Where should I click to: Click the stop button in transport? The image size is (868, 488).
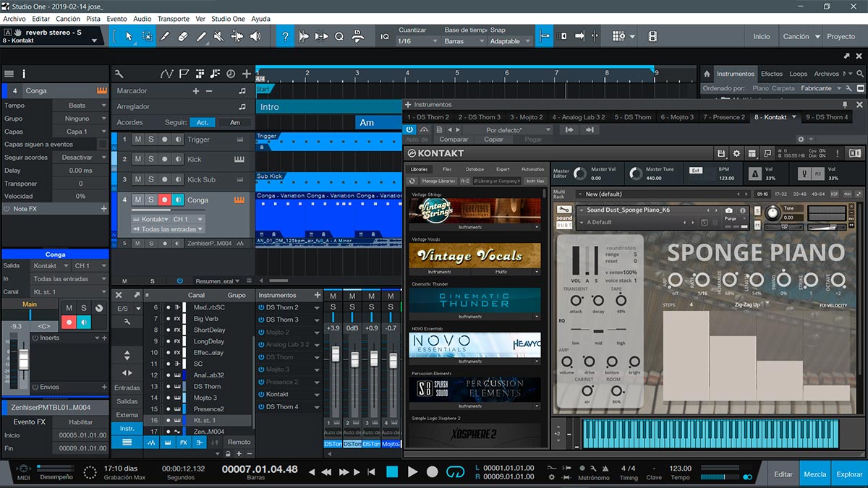click(x=392, y=471)
